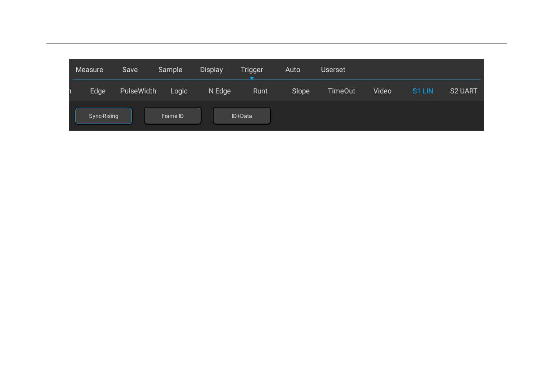The width and height of the screenshot is (554, 392).
Task: Open the Measure menu
Action: tap(89, 70)
